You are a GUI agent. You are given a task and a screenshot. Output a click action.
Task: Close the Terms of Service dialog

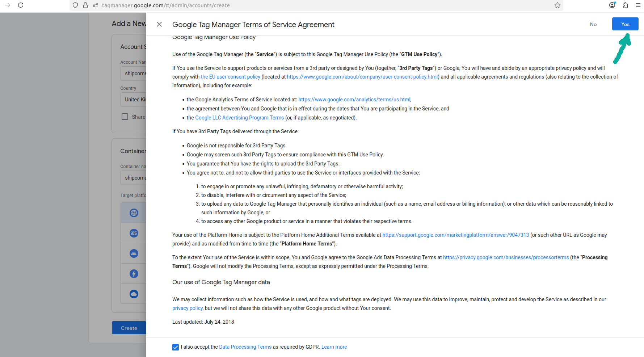[x=159, y=24]
